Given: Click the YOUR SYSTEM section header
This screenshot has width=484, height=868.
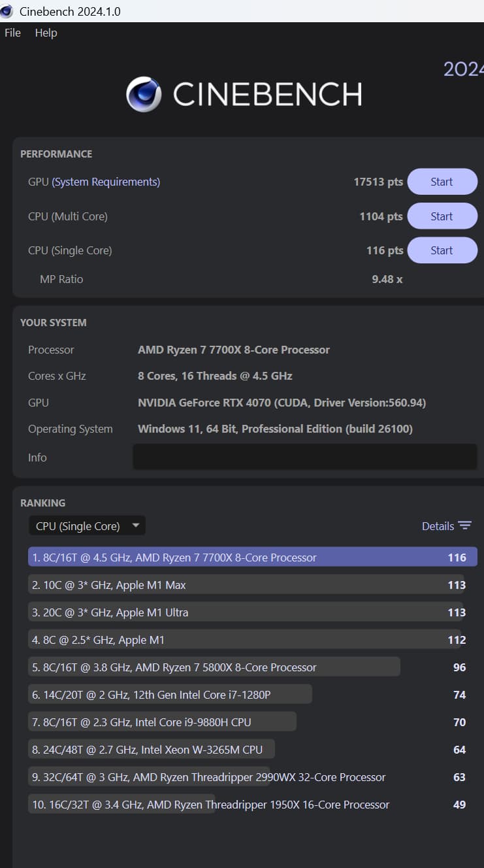Looking at the screenshot, I should pyautogui.click(x=53, y=323).
